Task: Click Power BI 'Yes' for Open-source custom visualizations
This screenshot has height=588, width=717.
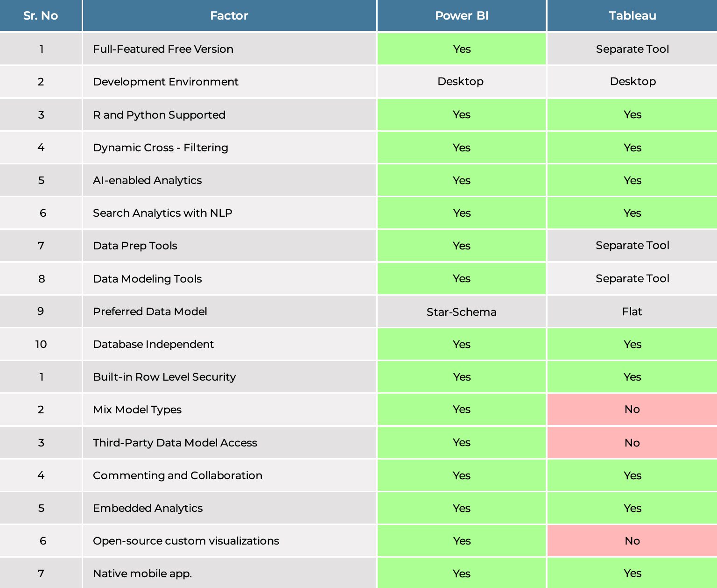Action: pyautogui.click(x=462, y=541)
